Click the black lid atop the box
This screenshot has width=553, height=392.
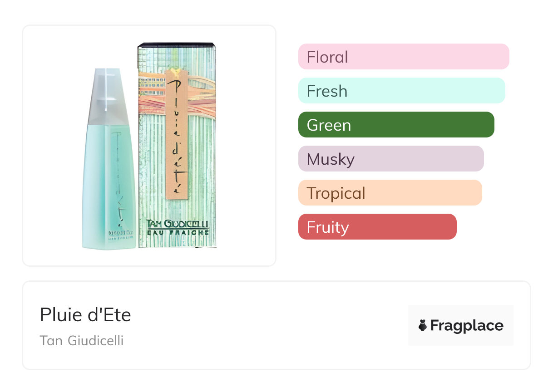pos(176,45)
